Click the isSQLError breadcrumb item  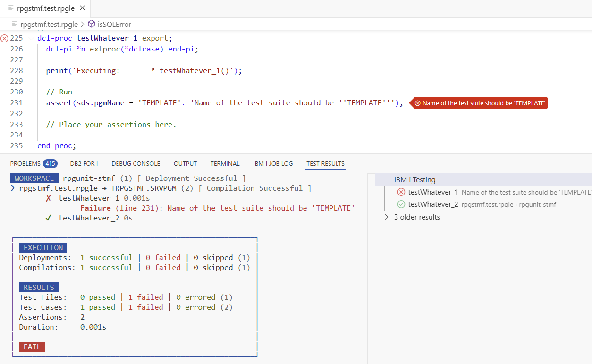(x=114, y=24)
